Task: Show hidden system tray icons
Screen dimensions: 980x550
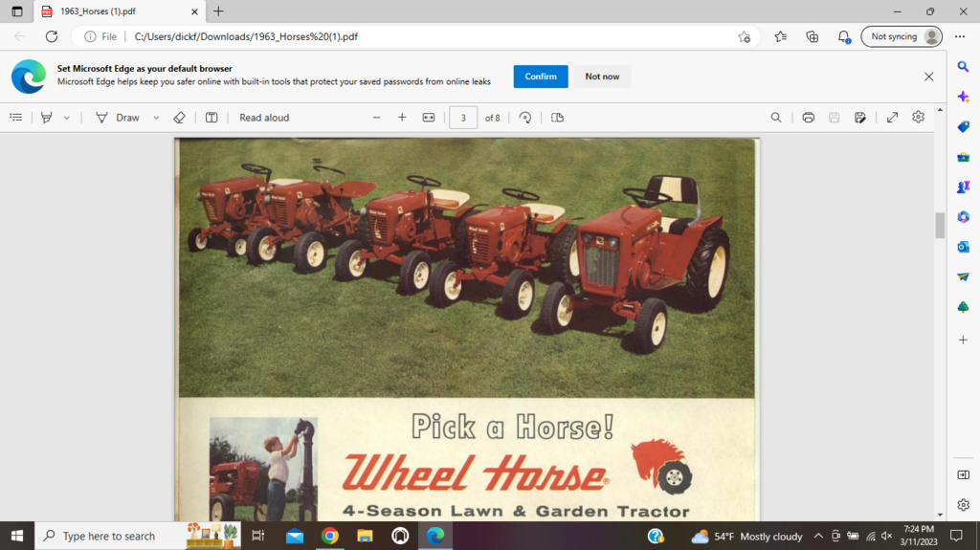Action: [818, 536]
